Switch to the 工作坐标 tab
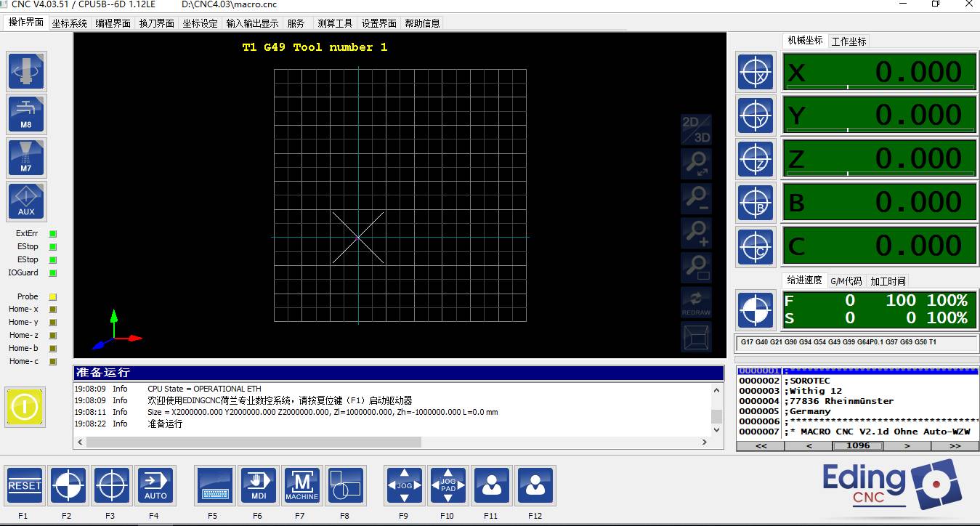Image resolution: width=980 pixels, height=526 pixels. point(849,41)
